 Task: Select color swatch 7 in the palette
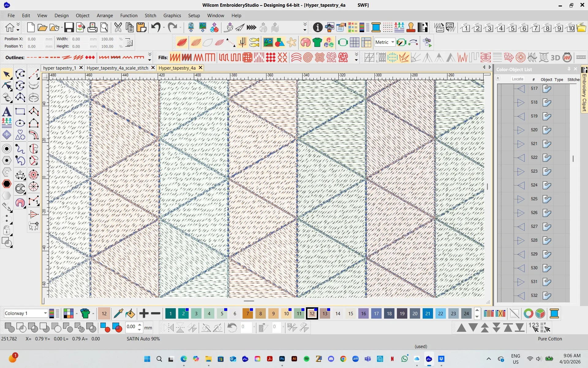[x=247, y=313]
